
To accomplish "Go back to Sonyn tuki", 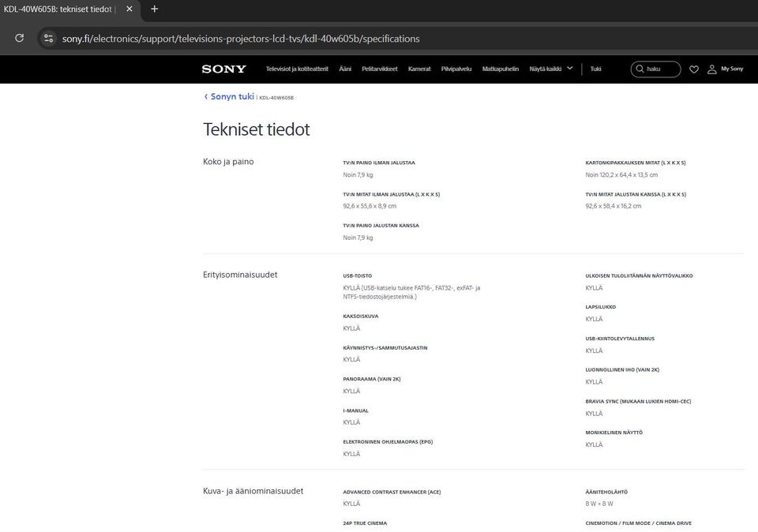I will coord(232,96).
